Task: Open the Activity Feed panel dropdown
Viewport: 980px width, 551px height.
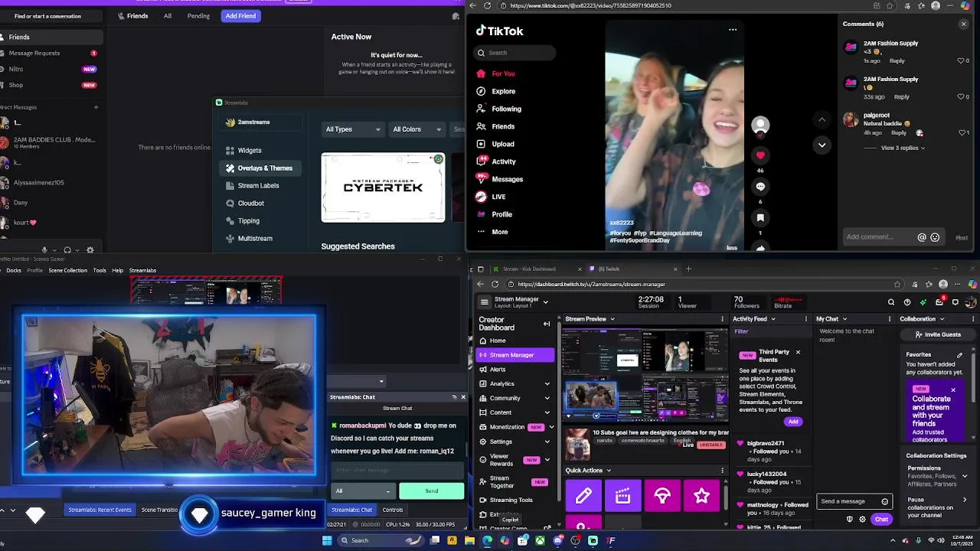Action: click(x=773, y=319)
